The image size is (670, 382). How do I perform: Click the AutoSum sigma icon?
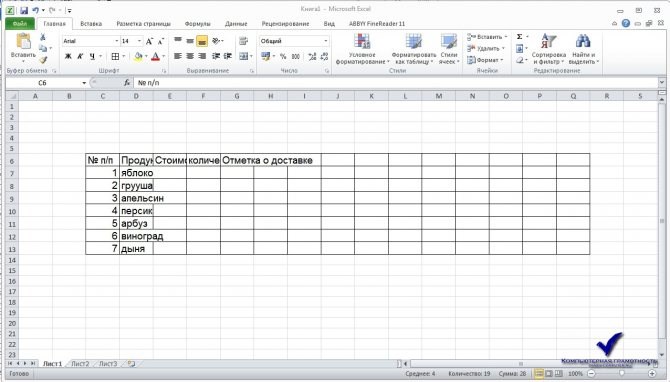pos(520,37)
